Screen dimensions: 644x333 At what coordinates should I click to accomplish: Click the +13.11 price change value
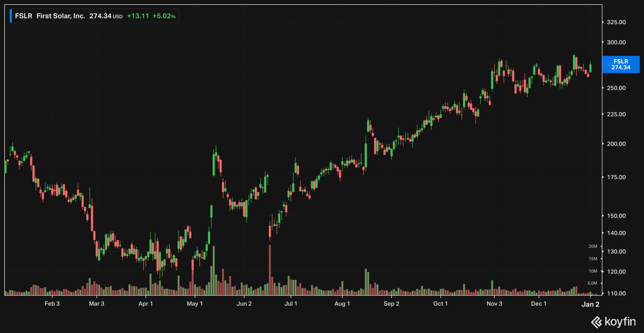coord(138,16)
